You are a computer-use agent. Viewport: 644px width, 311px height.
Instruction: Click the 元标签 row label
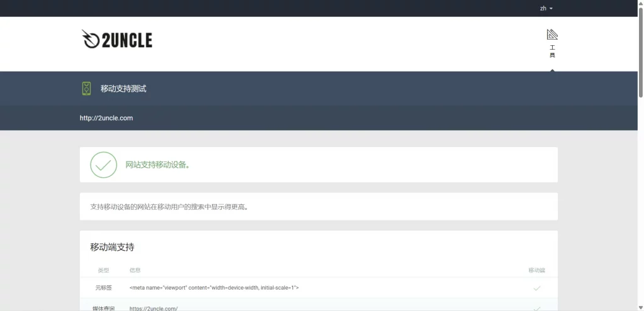pyautogui.click(x=103, y=288)
